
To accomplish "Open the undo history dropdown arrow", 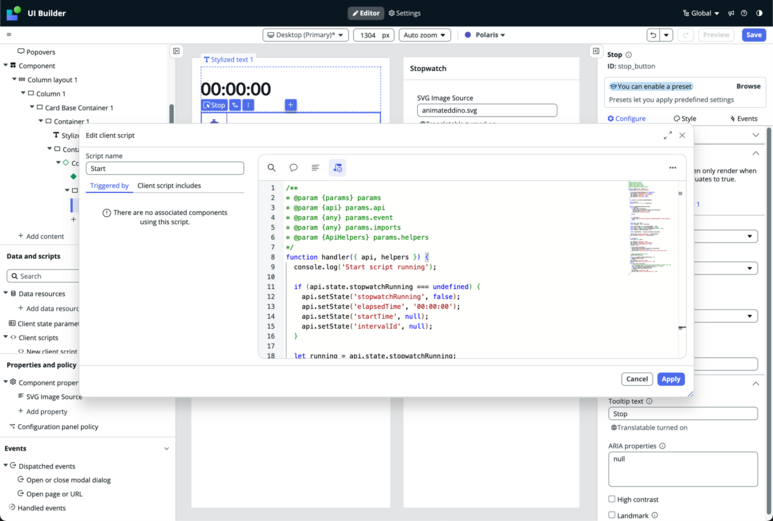I will 667,35.
